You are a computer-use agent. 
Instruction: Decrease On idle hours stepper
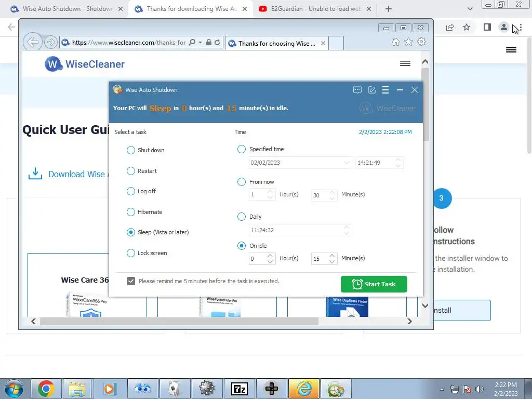coord(270,261)
